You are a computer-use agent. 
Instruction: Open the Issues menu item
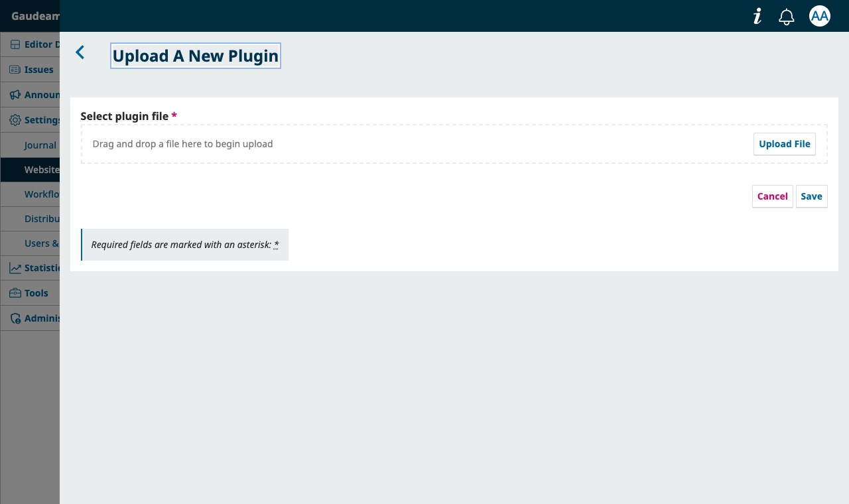click(30, 70)
